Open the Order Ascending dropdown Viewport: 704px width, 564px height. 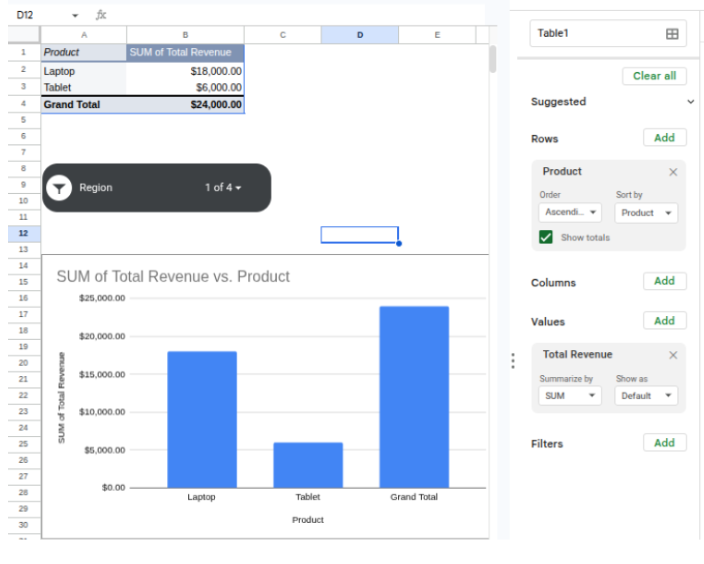pyautogui.click(x=570, y=213)
